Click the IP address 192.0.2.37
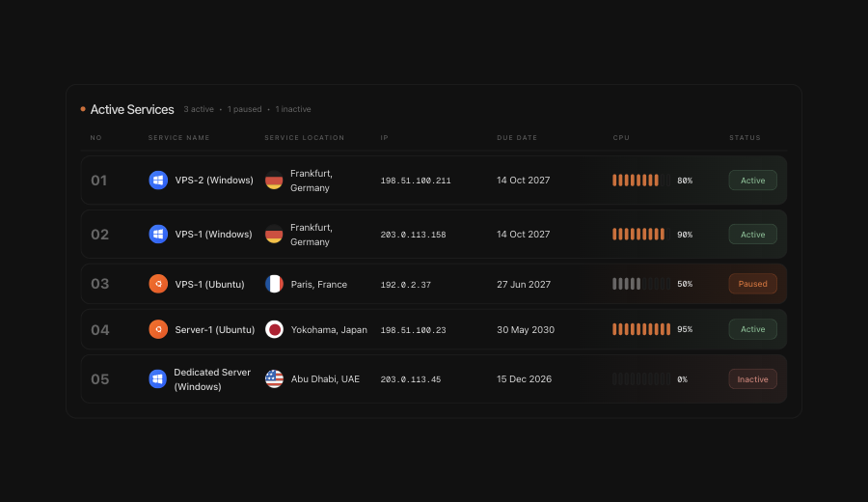This screenshot has width=868, height=502. point(406,284)
